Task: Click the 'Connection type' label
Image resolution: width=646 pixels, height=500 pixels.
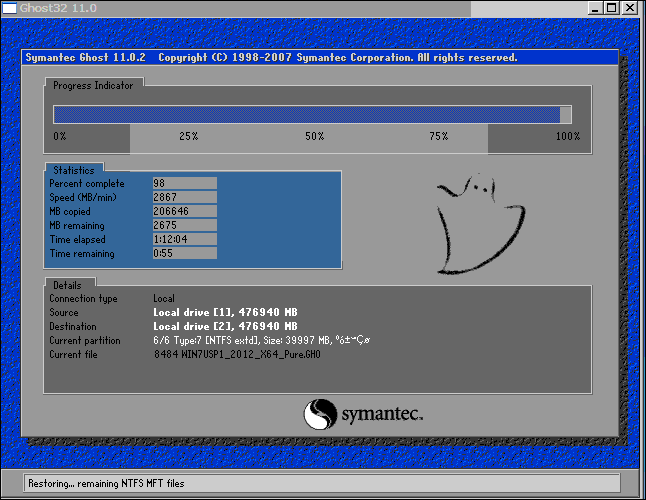Action: 83,299
